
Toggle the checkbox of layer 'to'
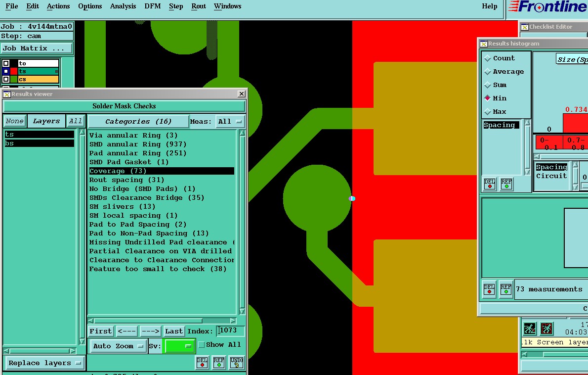(5, 63)
